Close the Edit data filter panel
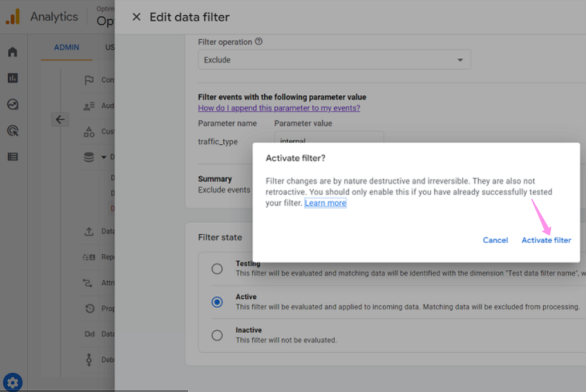Viewport: 586px width, 392px height. [137, 17]
